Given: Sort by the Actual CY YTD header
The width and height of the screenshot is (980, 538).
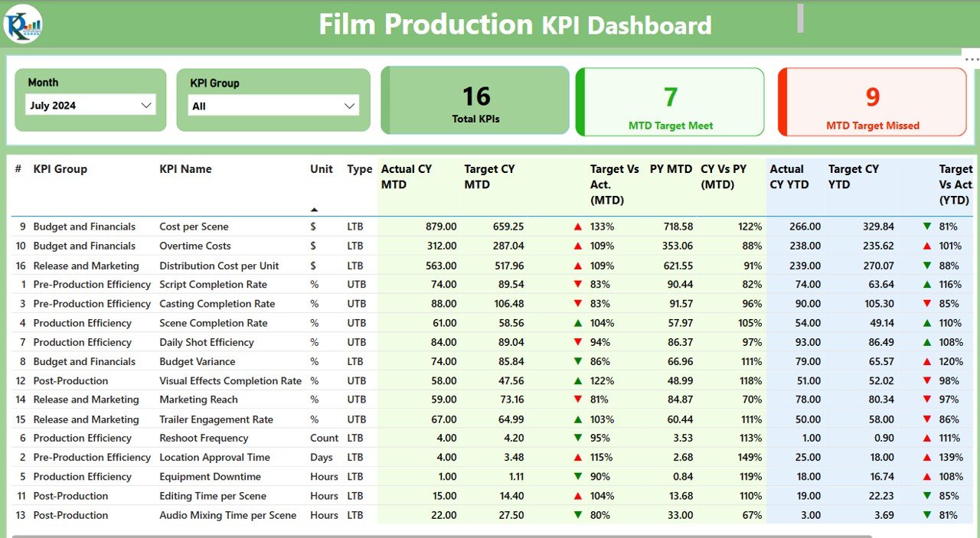Looking at the screenshot, I should (789, 177).
